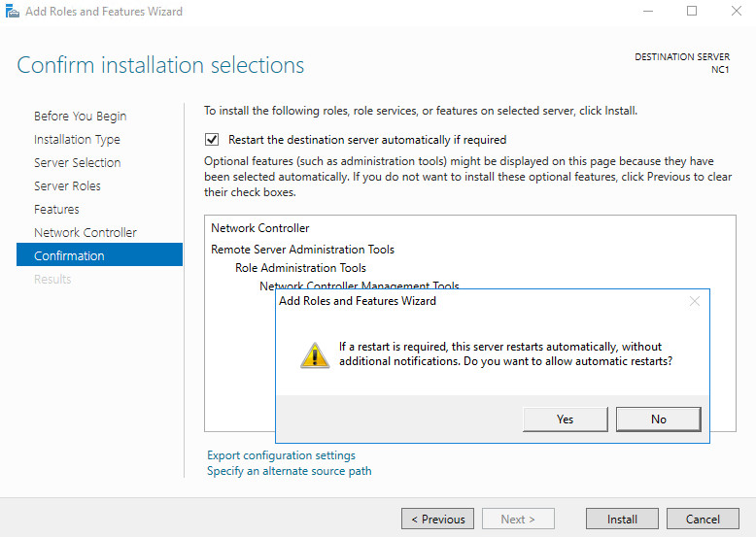Maximize the wizard window
The width and height of the screenshot is (756, 537).
pyautogui.click(x=692, y=11)
